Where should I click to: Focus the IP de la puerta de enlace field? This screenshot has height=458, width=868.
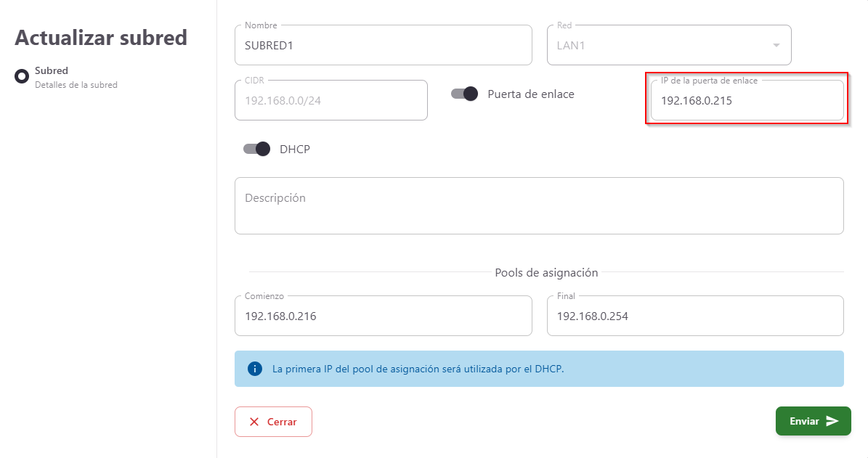click(x=747, y=101)
